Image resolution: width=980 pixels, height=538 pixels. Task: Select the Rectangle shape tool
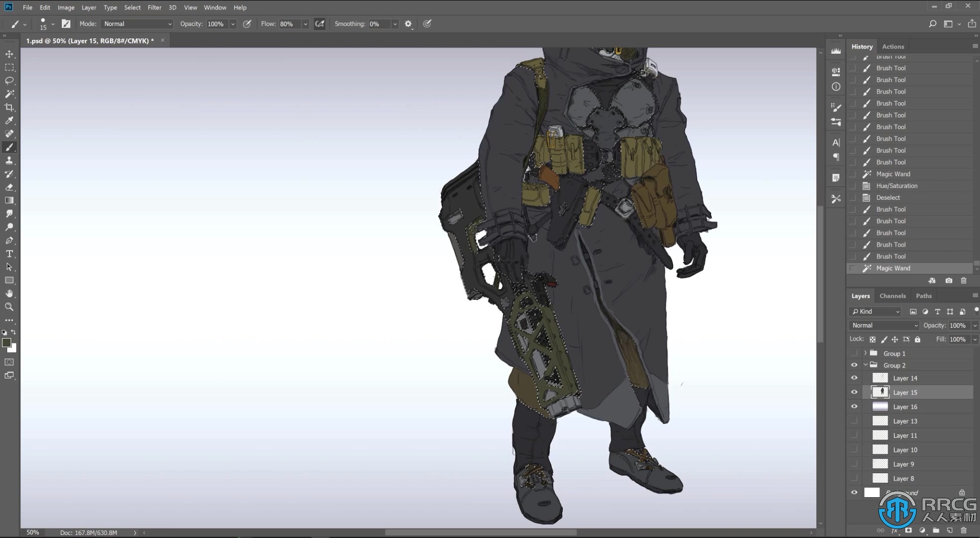9,280
